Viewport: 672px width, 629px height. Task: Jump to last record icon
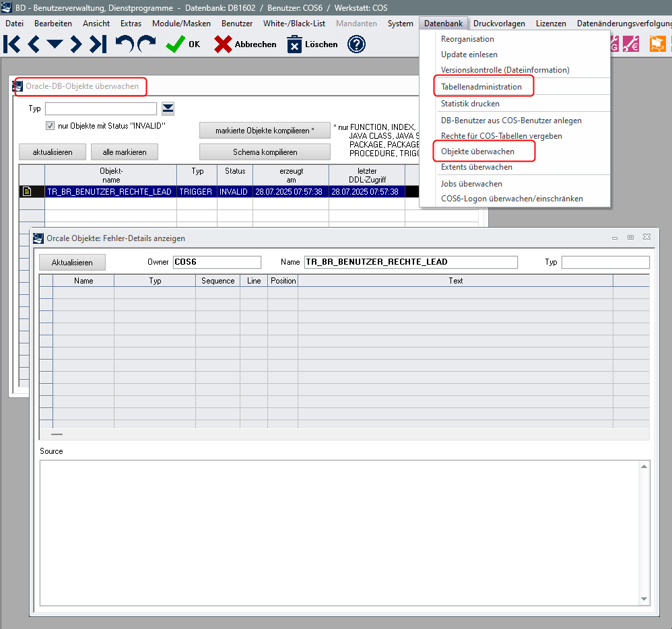(98, 44)
